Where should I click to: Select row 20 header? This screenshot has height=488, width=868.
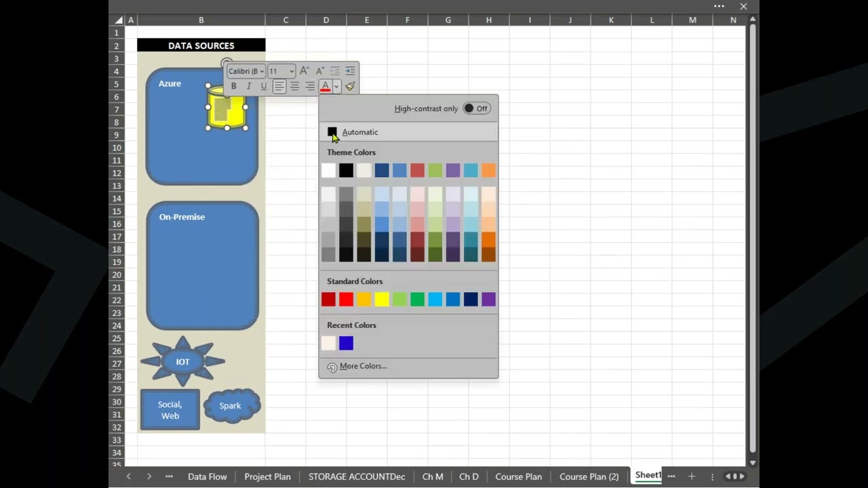[x=117, y=274]
